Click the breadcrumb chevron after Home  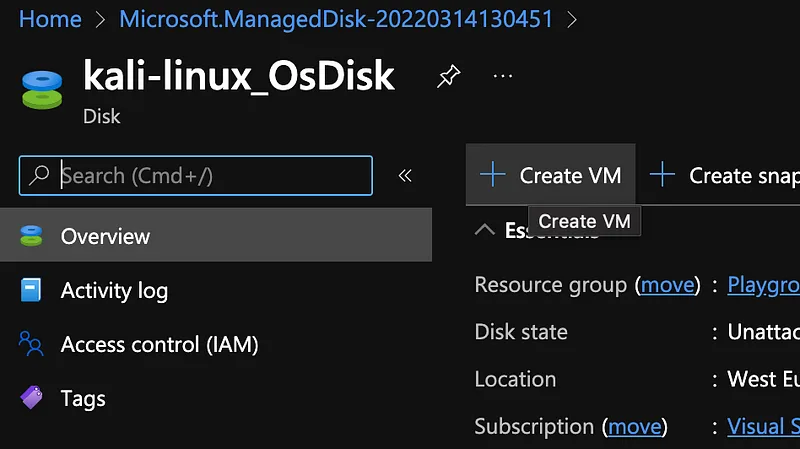pos(101,20)
